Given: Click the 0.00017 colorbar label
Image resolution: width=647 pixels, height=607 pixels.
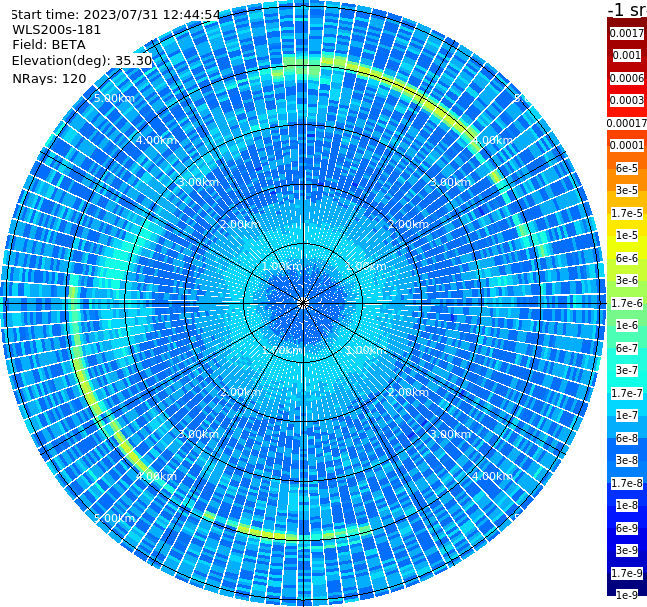Looking at the screenshot, I should [627, 123].
